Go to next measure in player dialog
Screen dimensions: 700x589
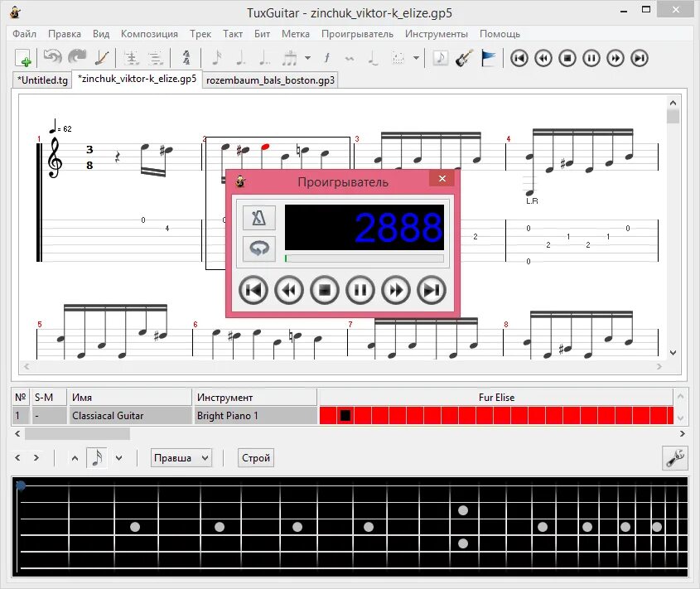396,290
